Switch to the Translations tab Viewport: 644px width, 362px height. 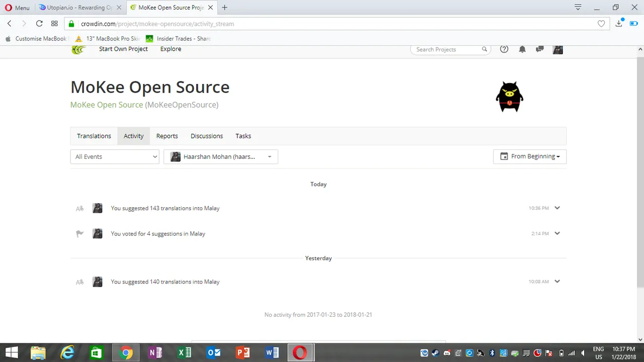pos(94,136)
